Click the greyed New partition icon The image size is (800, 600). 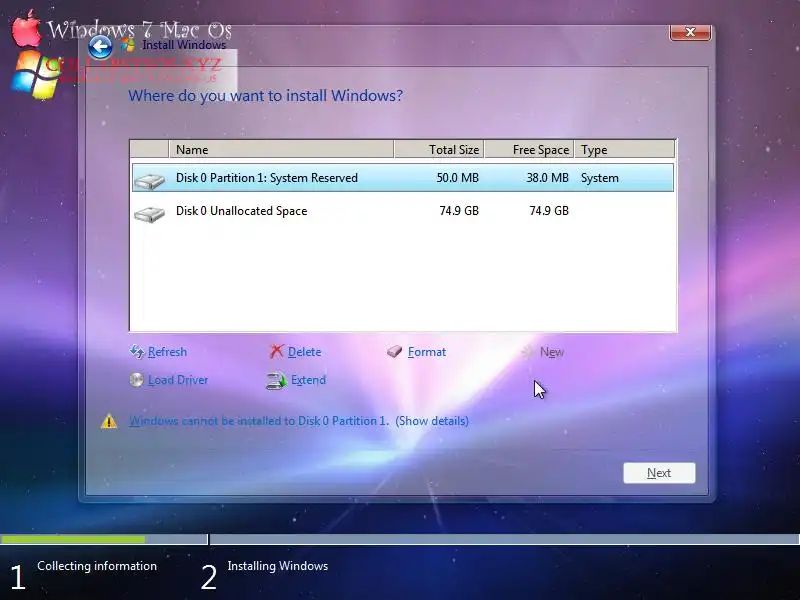click(527, 352)
